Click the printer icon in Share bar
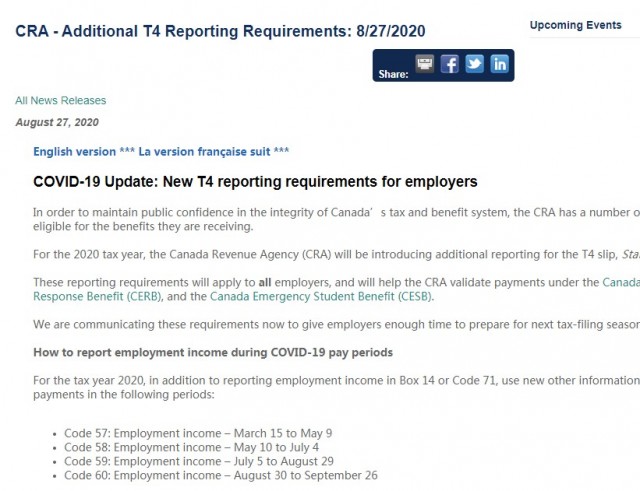The image size is (640, 491). pyautogui.click(x=425, y=64)
